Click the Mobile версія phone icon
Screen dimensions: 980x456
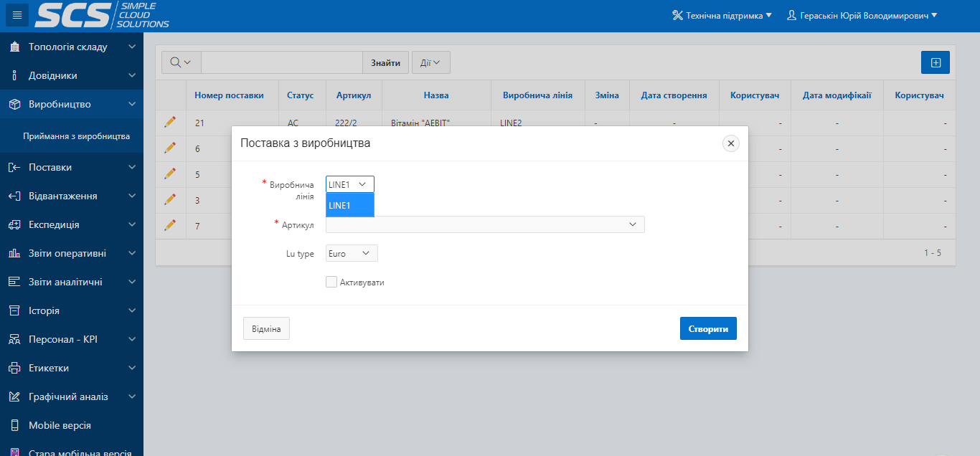14,425
